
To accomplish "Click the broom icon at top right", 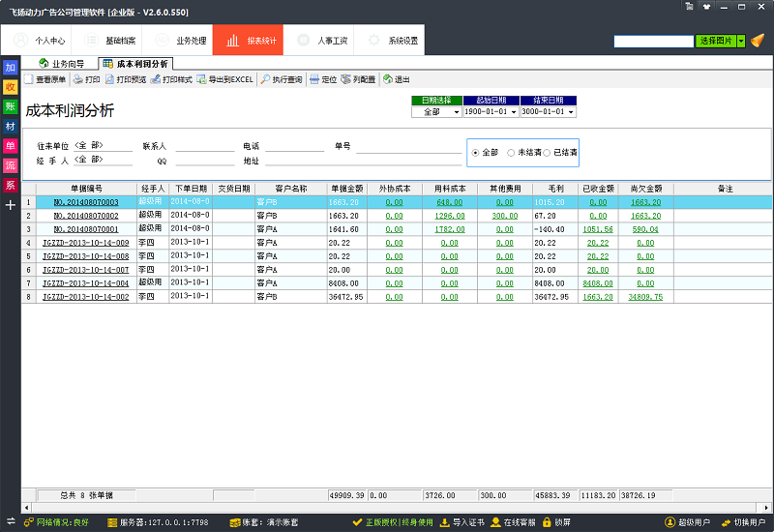I will (758, 42).
